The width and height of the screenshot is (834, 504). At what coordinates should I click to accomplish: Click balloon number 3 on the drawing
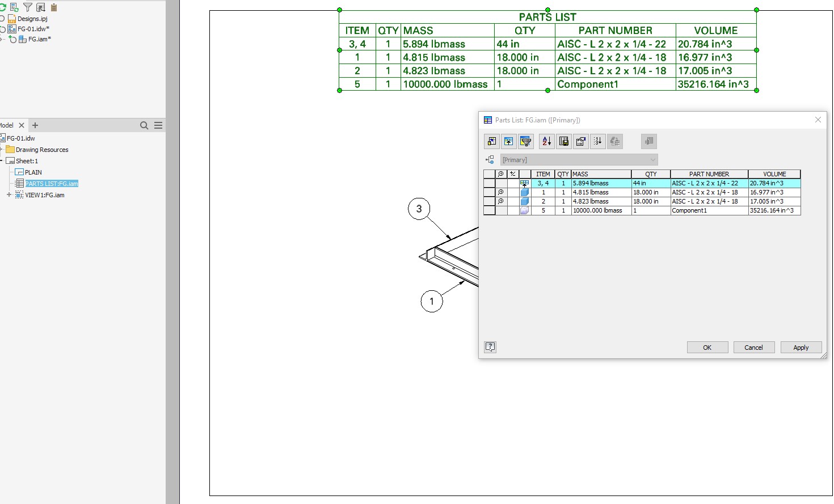[419, 209]
